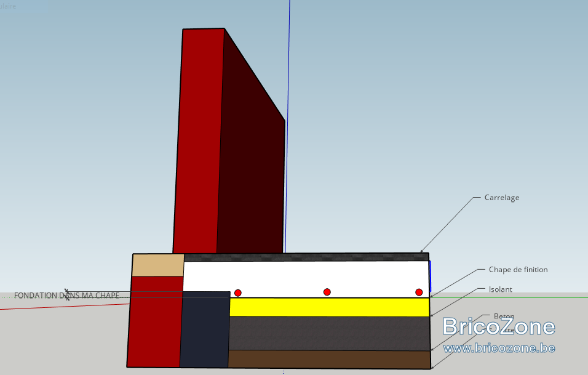
Task: Click the dark gray concrete layer
Action: (329, 334)
